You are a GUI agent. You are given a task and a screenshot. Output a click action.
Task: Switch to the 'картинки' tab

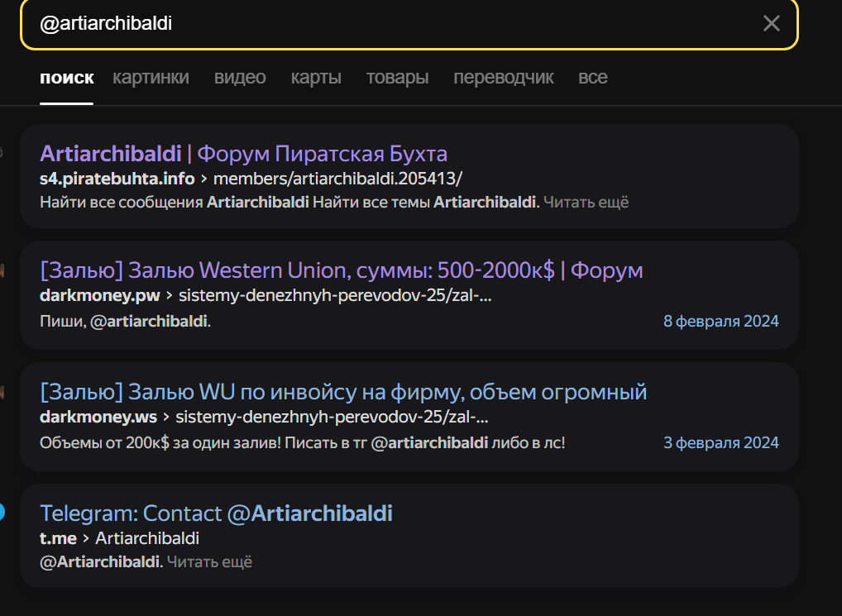[x=151, y=77]
